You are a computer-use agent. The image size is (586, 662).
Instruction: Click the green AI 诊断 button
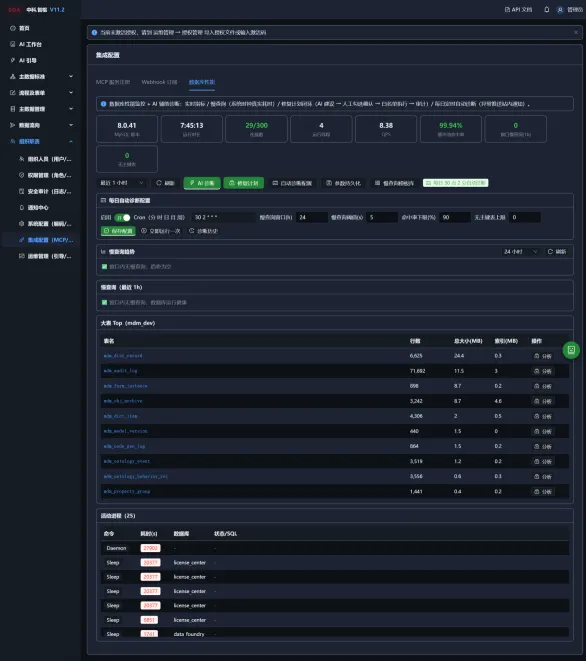pos(202,183)
